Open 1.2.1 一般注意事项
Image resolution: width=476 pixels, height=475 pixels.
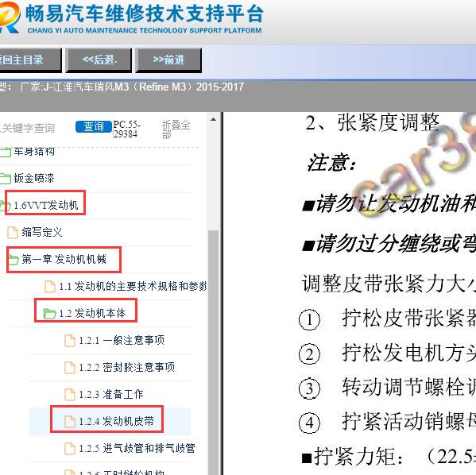[122, 340]
